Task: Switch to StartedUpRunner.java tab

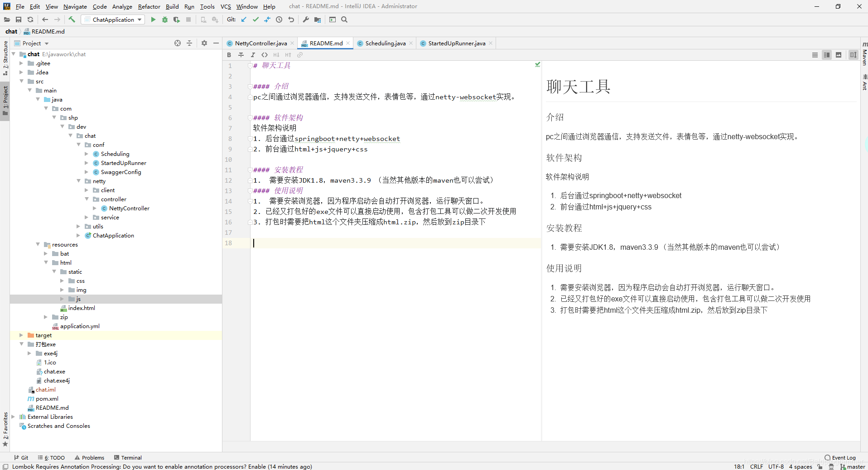Action: coord(457,43)
